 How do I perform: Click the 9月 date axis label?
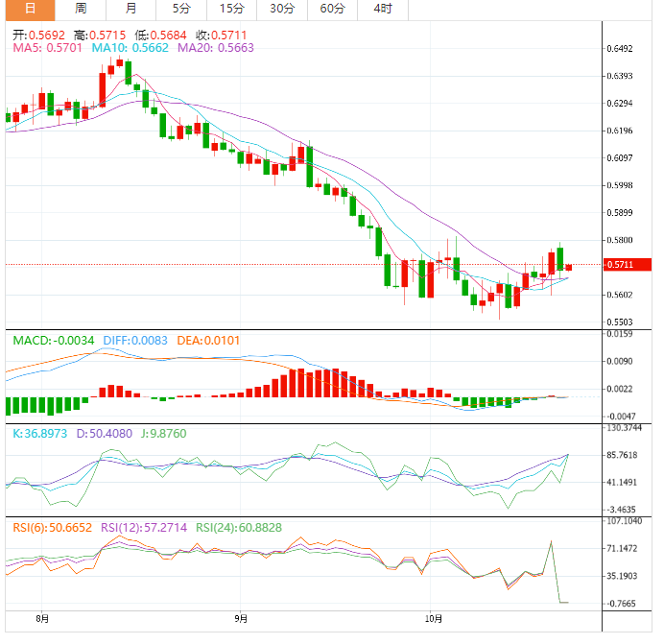(241, 619)
